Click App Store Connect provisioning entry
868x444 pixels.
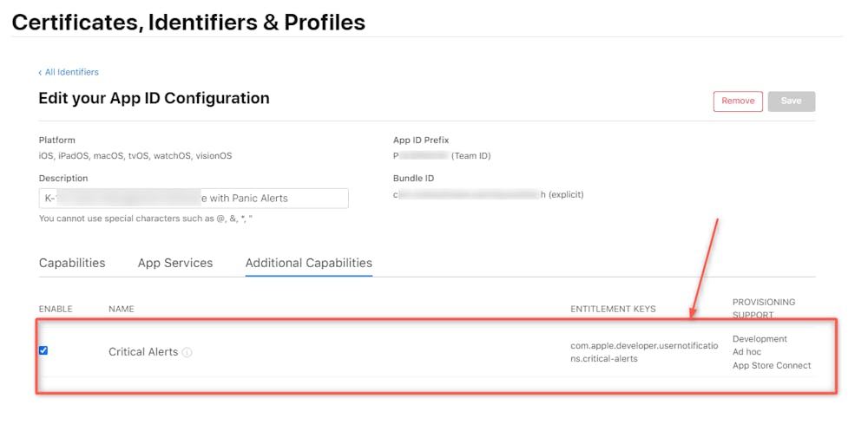pos(772,365)
